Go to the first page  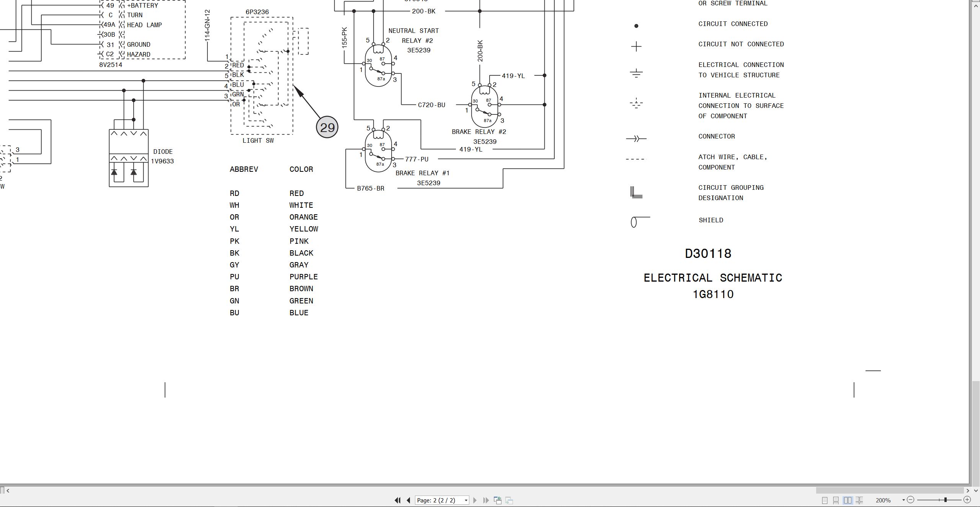coord(397,500)
